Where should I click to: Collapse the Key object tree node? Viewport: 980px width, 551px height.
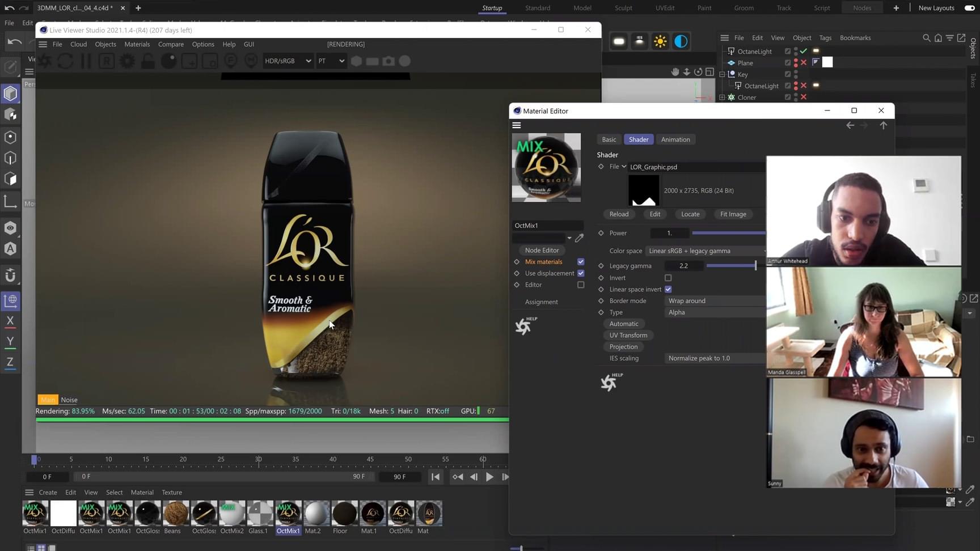(x=722, y=74)
